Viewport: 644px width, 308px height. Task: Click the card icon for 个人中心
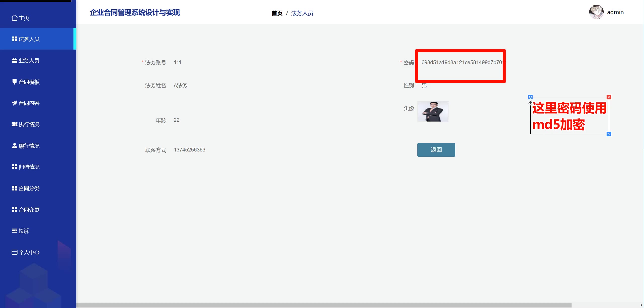(x=14, y=252)
